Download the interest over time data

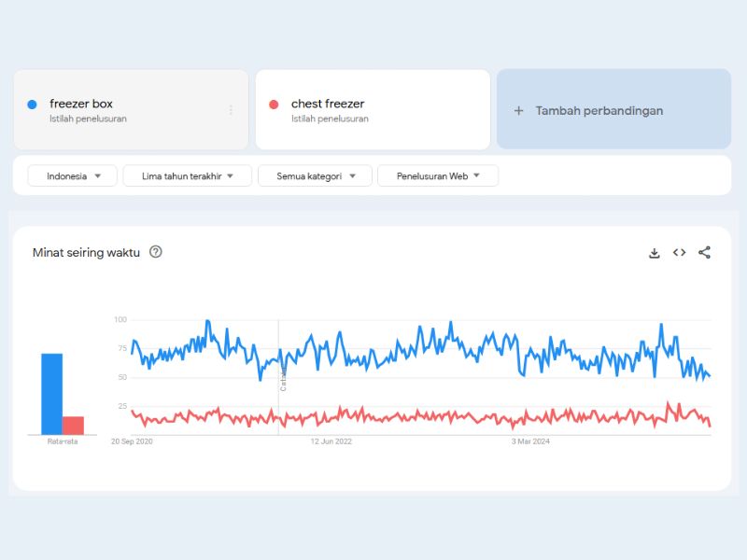coord(655,252)
